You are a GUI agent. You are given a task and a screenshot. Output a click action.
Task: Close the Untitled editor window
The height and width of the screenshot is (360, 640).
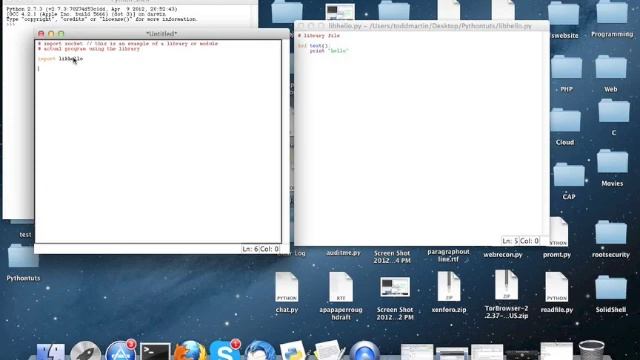point(41,34)
